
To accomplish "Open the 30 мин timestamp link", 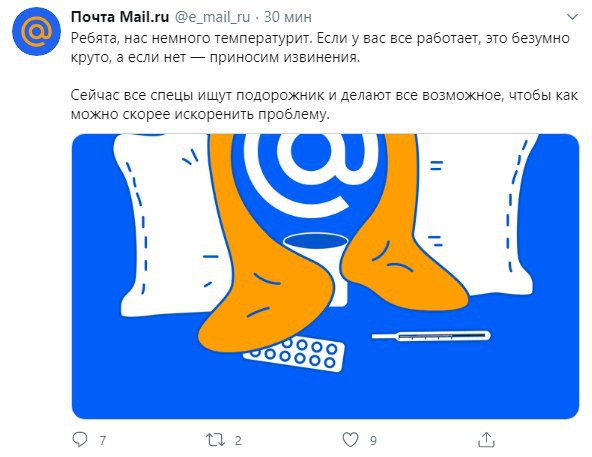I will point(288,17).
